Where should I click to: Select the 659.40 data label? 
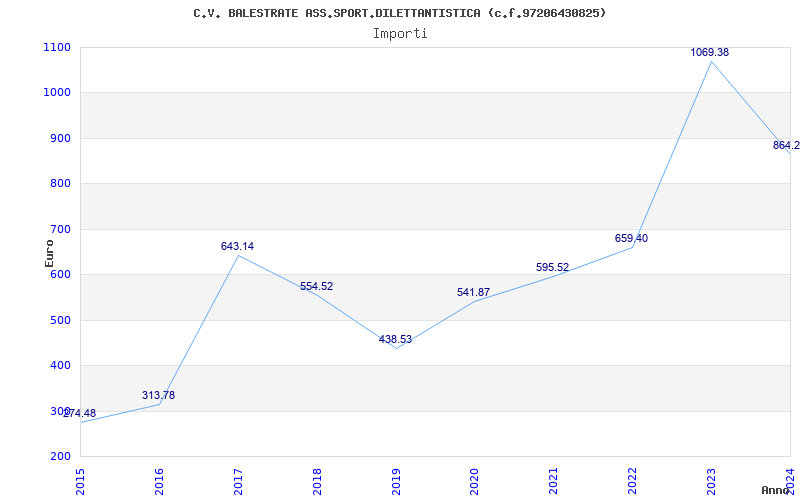tap(631, 238)
